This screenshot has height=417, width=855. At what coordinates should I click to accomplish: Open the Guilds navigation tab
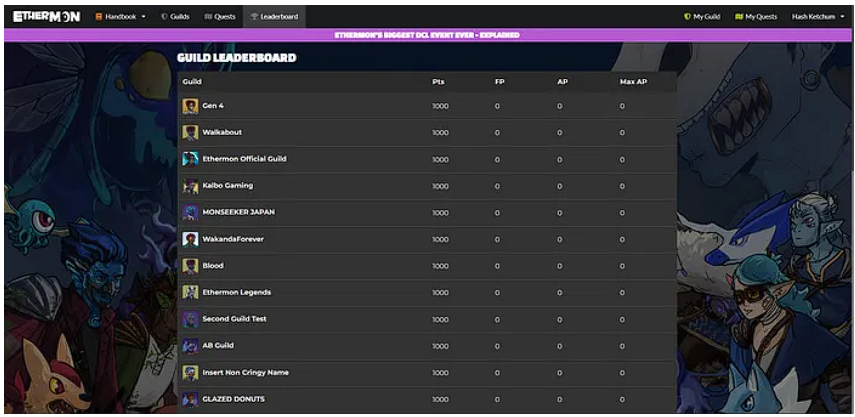(175, 17)
